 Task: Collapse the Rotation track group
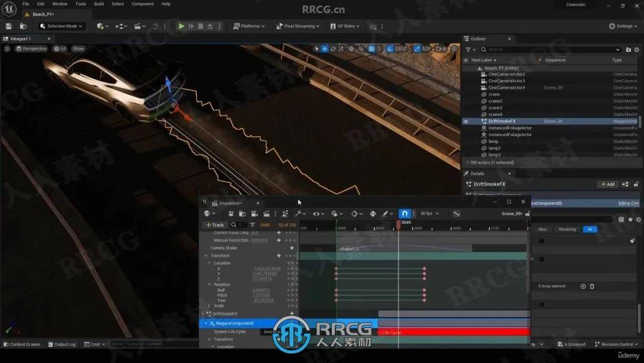(209, 284)
